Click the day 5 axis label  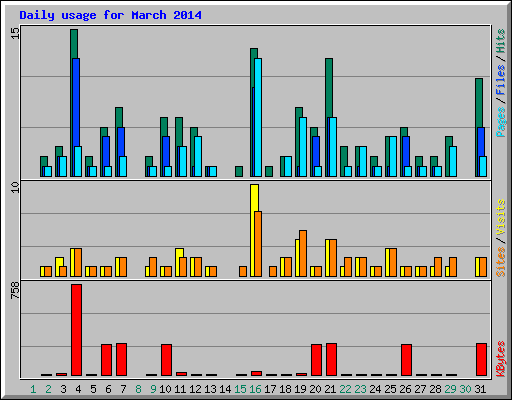click(93, 389)
